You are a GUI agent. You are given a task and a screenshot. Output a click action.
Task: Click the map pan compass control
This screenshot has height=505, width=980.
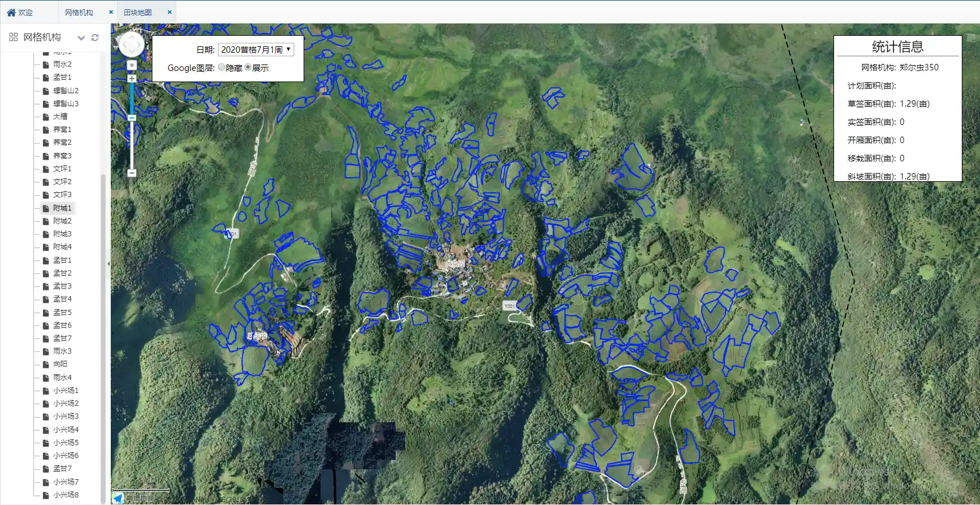click(x=131, y=45)
